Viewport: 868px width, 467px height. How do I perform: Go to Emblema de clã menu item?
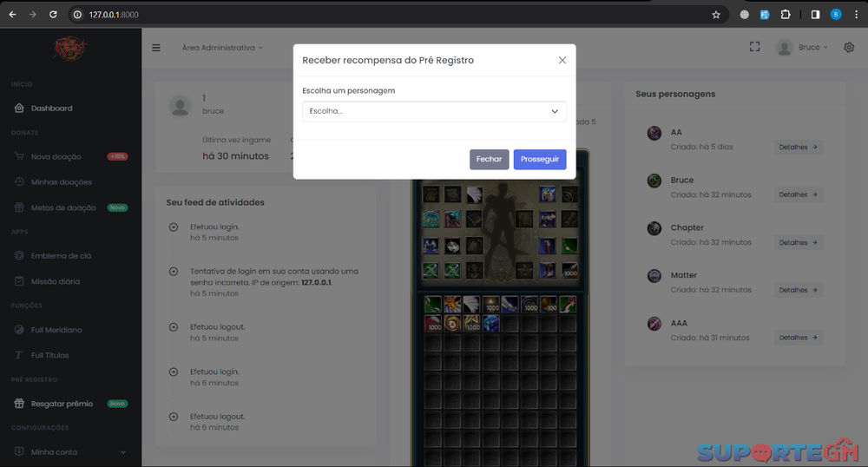[x=61, y=255]
